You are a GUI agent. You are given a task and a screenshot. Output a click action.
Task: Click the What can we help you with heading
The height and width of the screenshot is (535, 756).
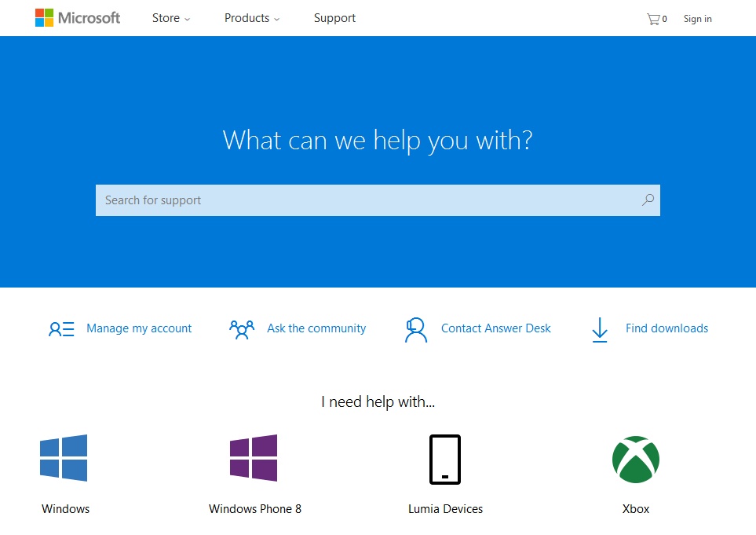[x=378, y=141]
